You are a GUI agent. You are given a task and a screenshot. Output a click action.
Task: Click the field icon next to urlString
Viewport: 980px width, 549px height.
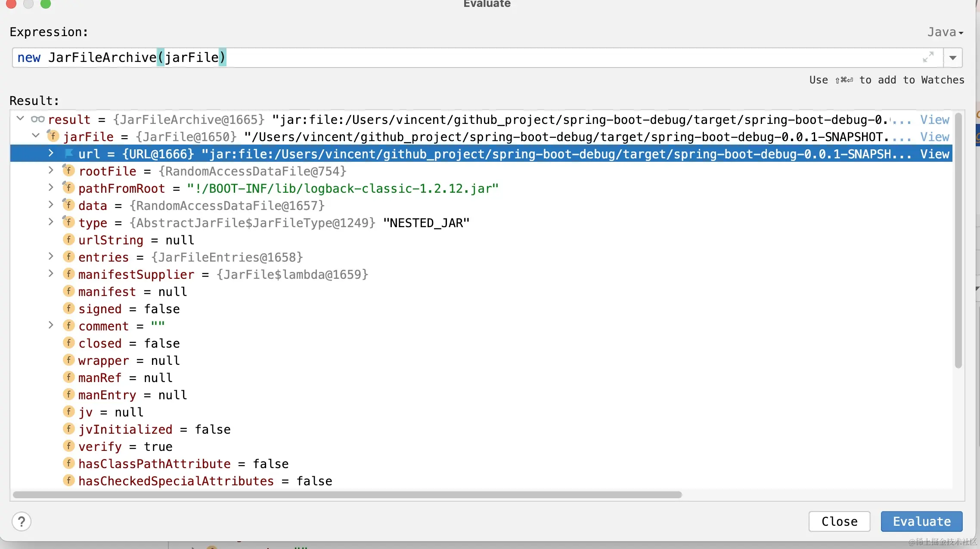(x=68, y=240)
